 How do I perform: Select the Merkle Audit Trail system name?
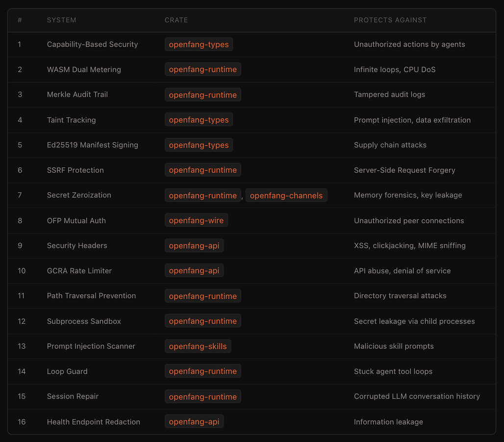point(77,95)
